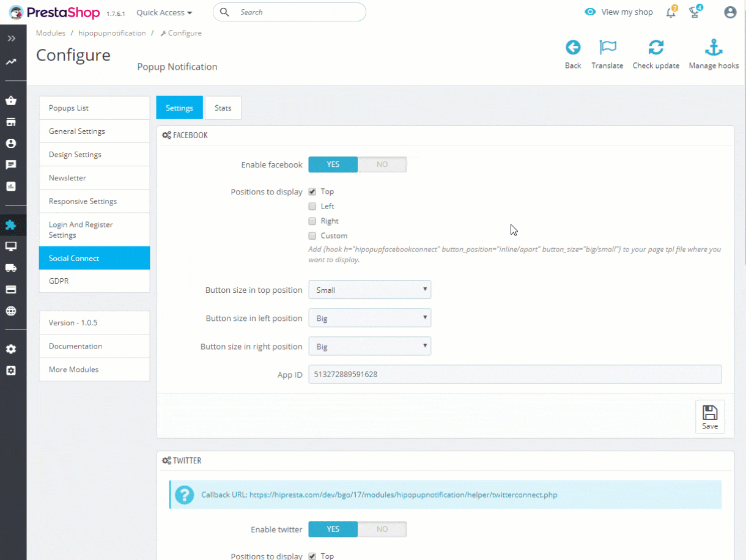
Task: Open Shop Parameters gear sidebar icon
Action: coord(11,349)
